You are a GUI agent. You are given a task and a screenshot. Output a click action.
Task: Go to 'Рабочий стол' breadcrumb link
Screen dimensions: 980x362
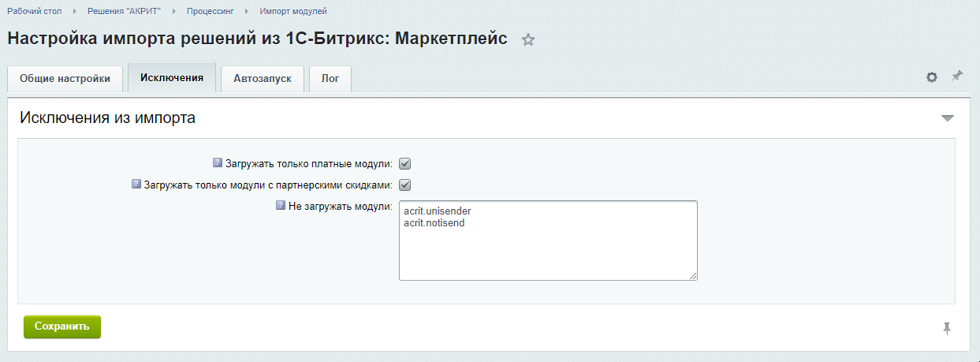pos(35,12)
